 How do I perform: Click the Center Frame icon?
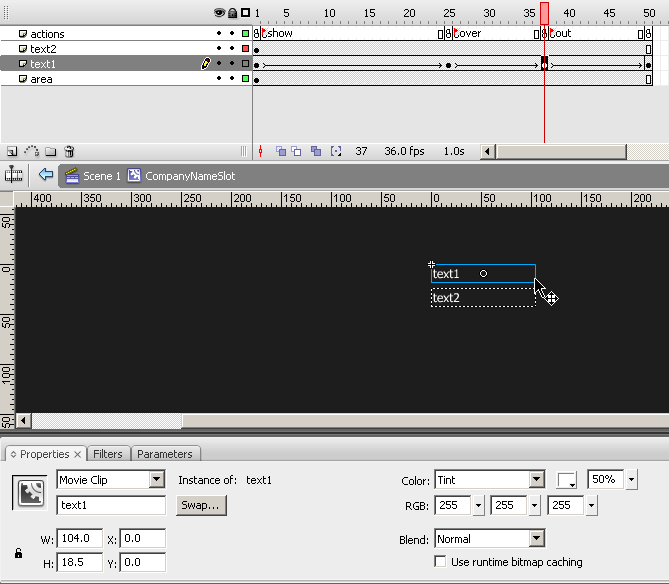tap(260, 152)
